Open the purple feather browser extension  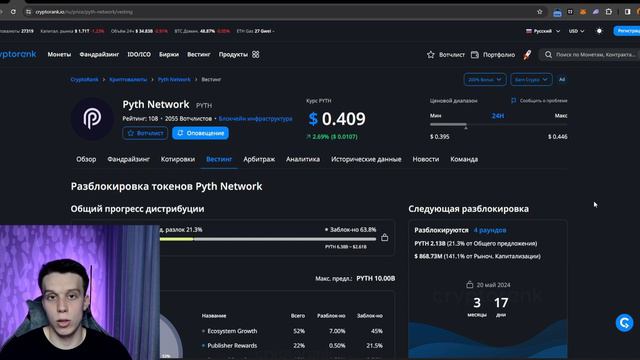[596, 12]
